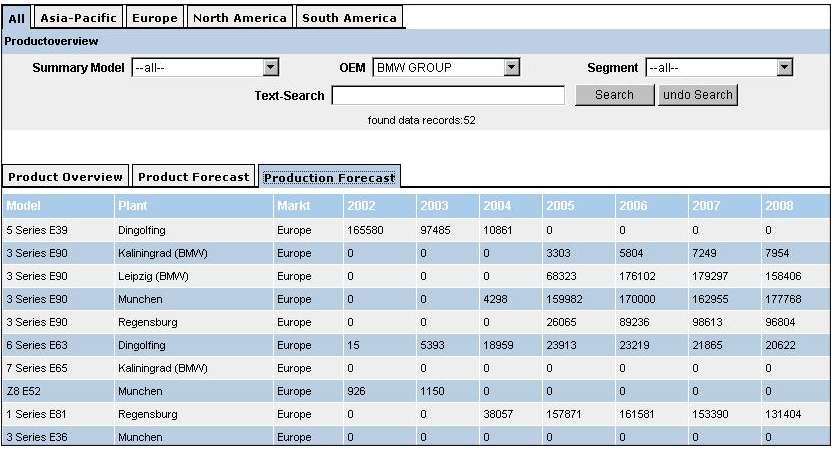Select the Production Forecast tab
The width and height of the screenshot is (835, 451).
[329, 178]
